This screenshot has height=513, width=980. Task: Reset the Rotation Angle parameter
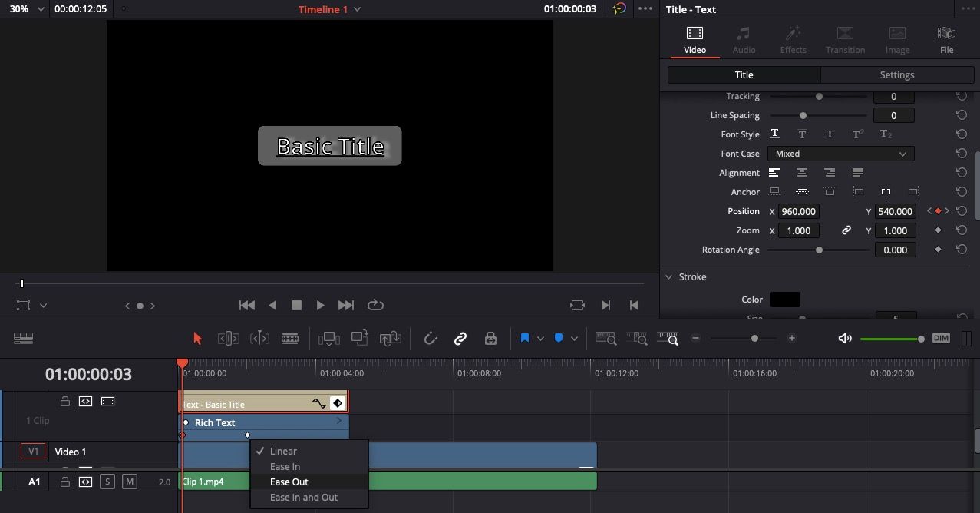[962, 250]
